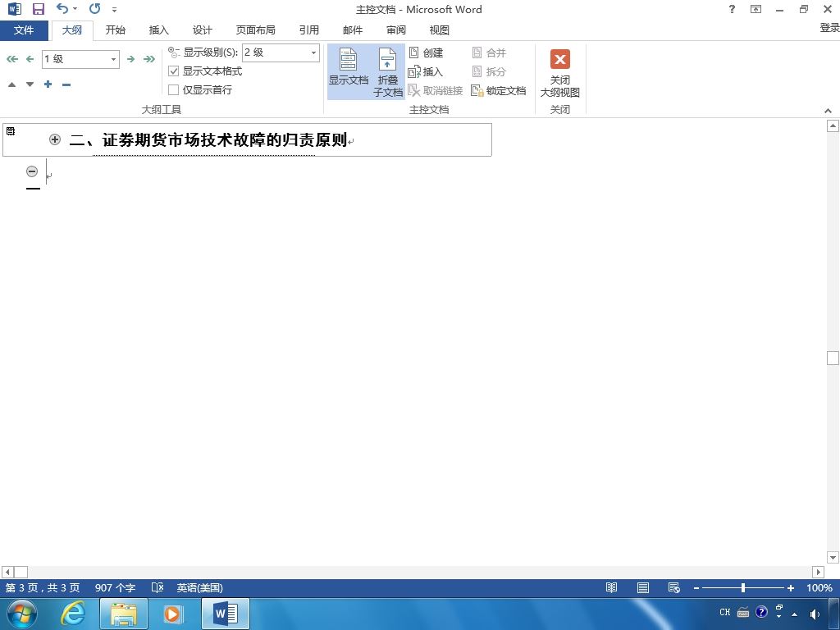Close outline view with 关闭大纲视图
840x630 pixels.
coord(559,73)
